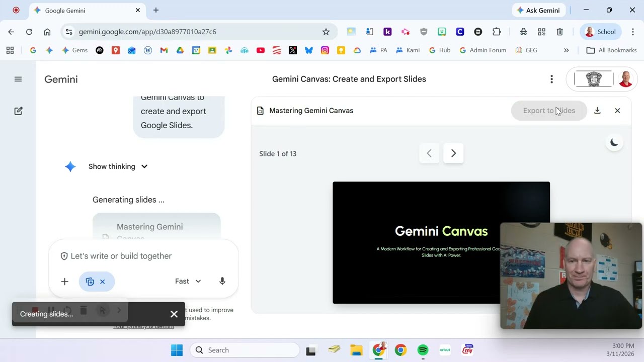The height and width of the screenshot is (362, 644).
Task: Click the Export to Slides button
Action: click(549, 111)
